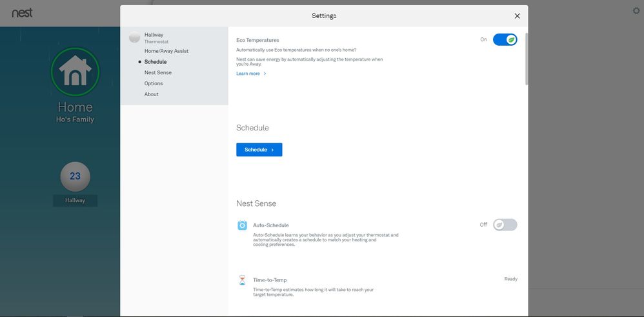Click the Nest Sense section heading

pos(256,203)
